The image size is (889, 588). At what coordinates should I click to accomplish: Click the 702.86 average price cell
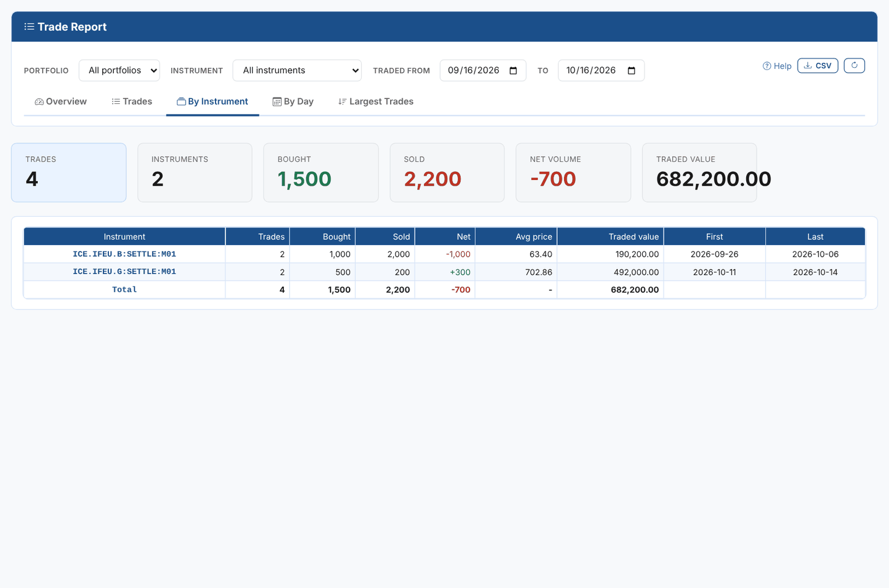pos(516,272)
